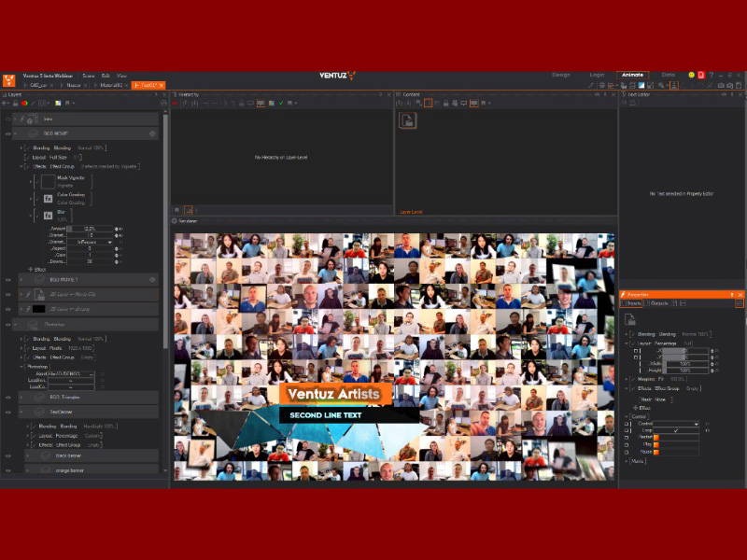The image size is (747, 560).
Task: Click the file icon in Properties panel
Action: 629,319
